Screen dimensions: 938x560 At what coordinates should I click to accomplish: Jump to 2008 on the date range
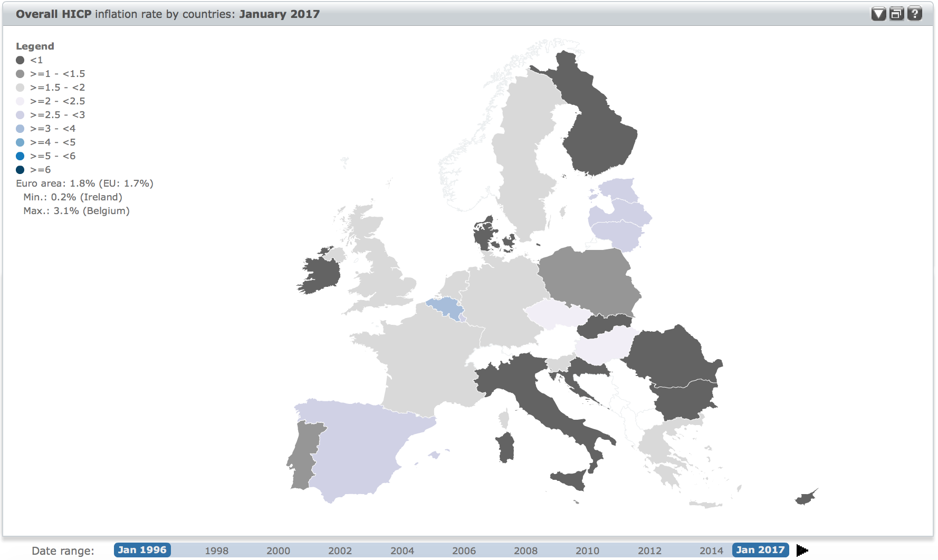click(525, 551)
